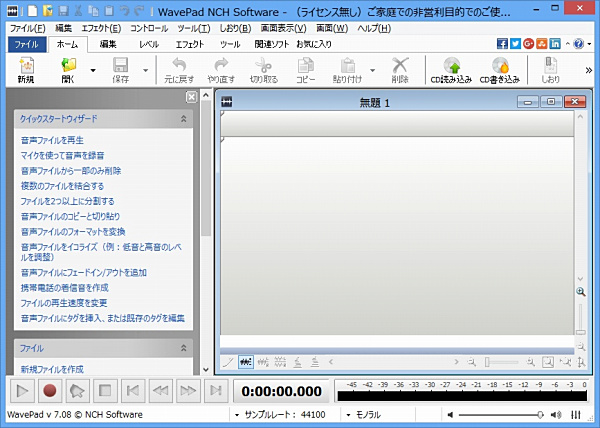Viewport: 600px width, 428px height.
Task: Open the small arrow next to the help icon
Action: coord(589,44)
